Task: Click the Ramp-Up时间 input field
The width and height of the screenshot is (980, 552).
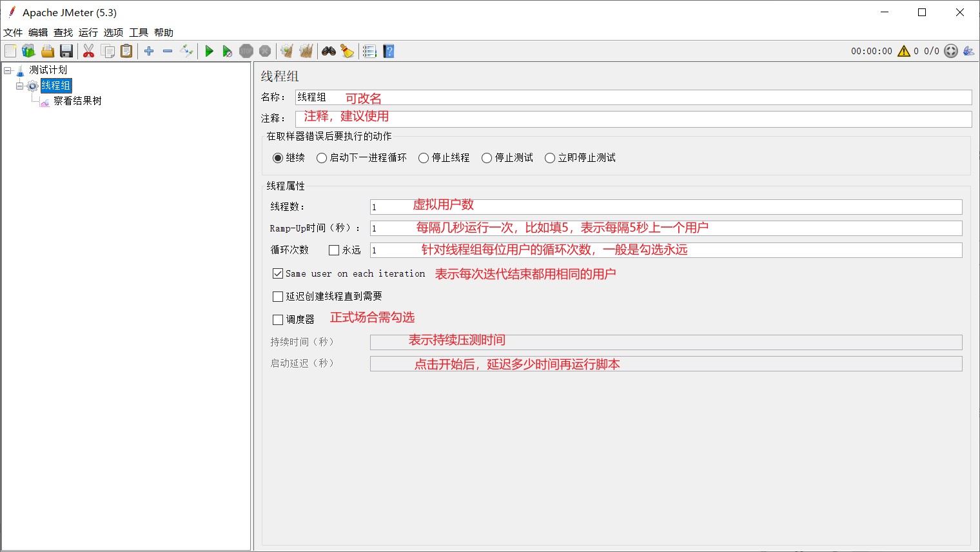Action: (x=666, y=228)
